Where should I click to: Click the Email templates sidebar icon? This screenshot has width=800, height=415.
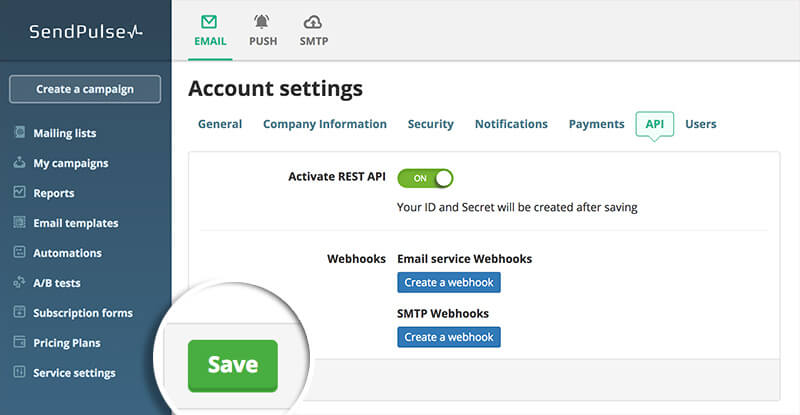[19, 222]
